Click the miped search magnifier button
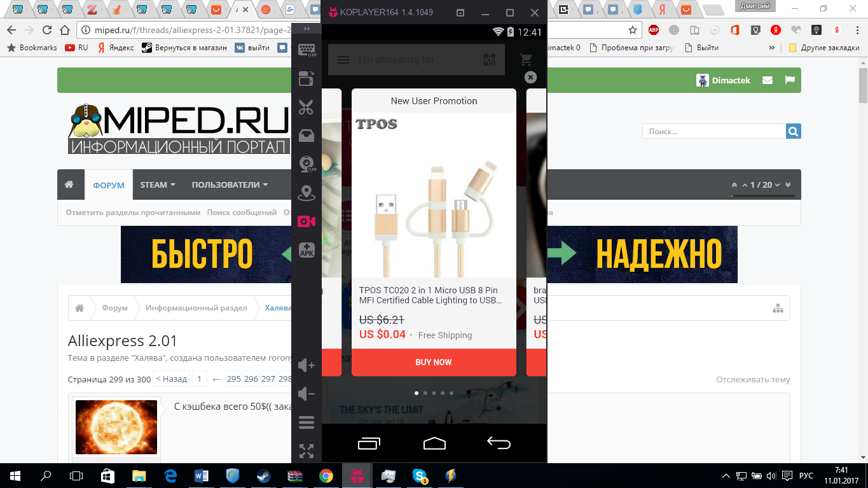Screen dimensions: 868x488 coord(793,131)
